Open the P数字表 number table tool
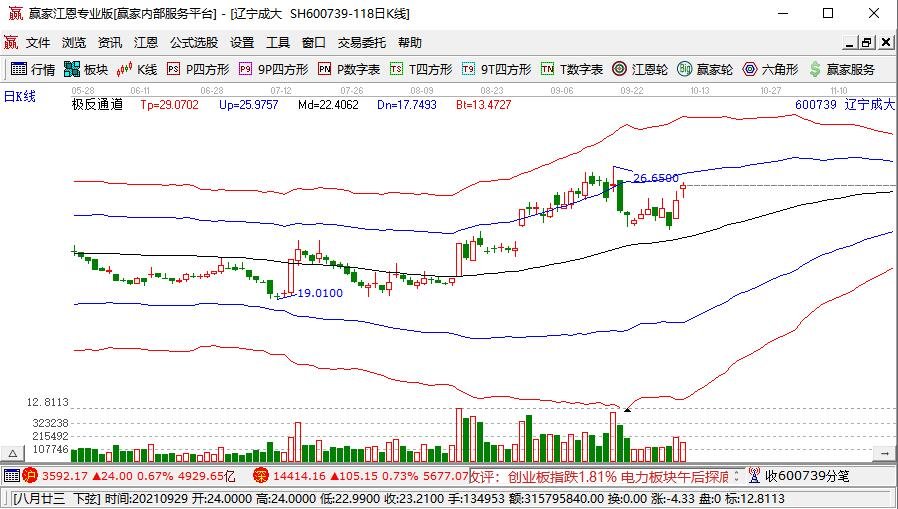Image resolution: width=898 pixels, height=509 pixels. tap(349, 70)
